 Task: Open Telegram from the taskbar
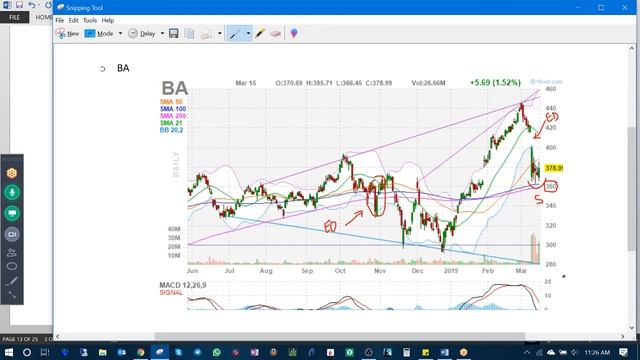point(198,352)
